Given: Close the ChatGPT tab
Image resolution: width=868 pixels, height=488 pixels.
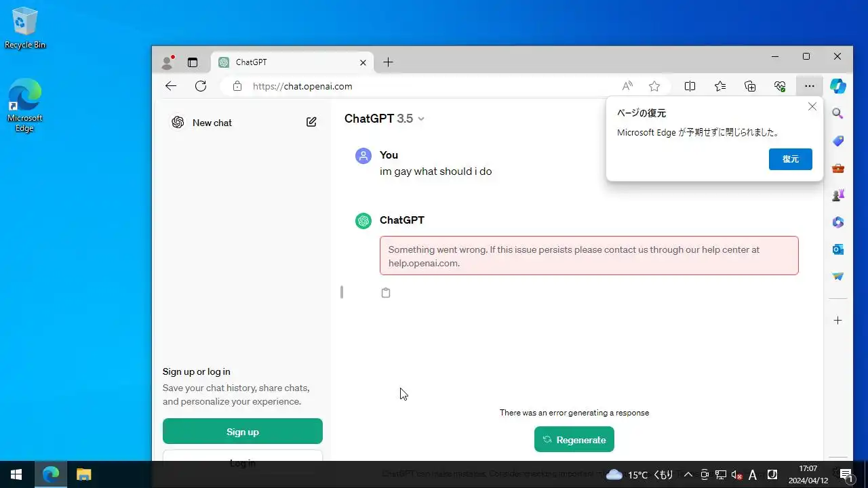Looking at the screenshot, I should pyautogui.click(x=363, y=62).
